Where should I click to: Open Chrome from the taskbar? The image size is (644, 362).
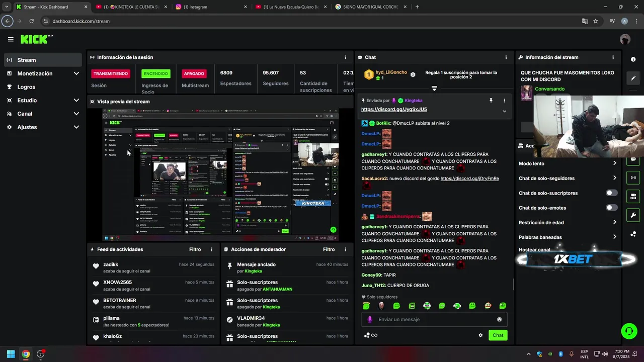[x=26, y=354]
